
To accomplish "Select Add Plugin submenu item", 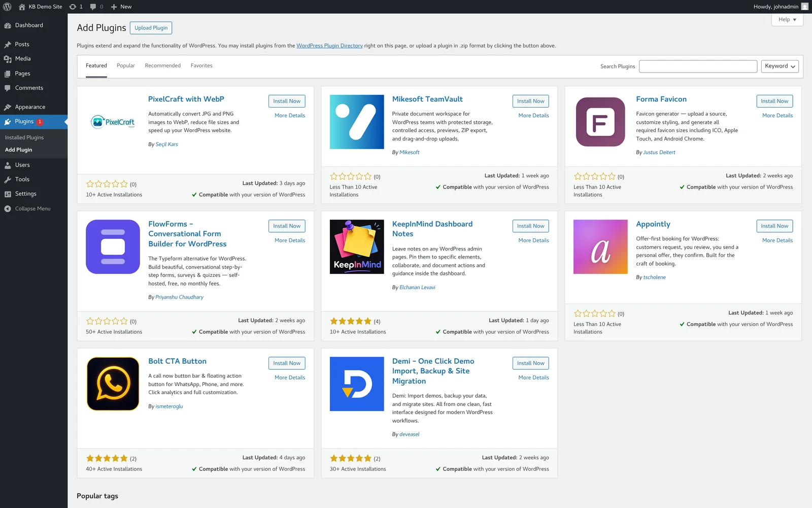I will pos(18,150).
